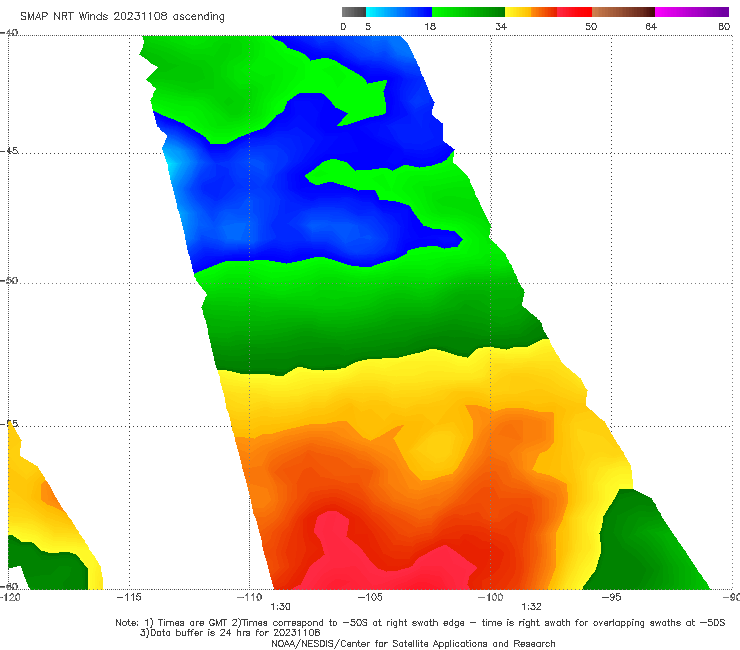The height and width of the screenshot is (650, 740).
Task: Click the swath time label '1:30'
Action: point(280,607)
